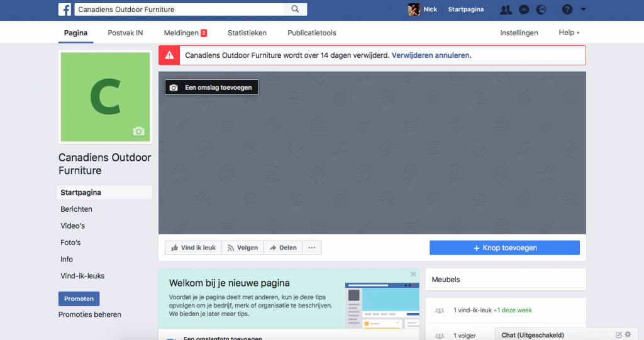Click Verwijderen annuleren link
The height and width of the screenshot is (340, 644).
(x=430, y=55)
